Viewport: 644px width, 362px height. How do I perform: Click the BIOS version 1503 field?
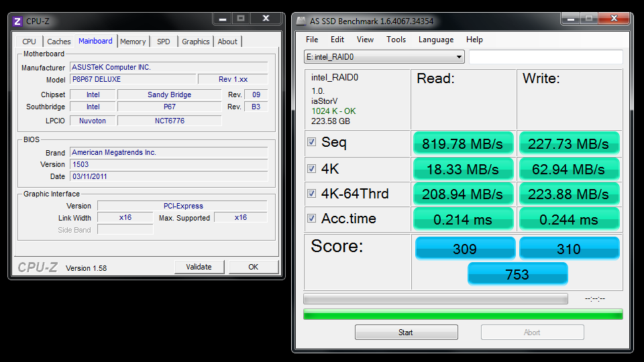169,164
